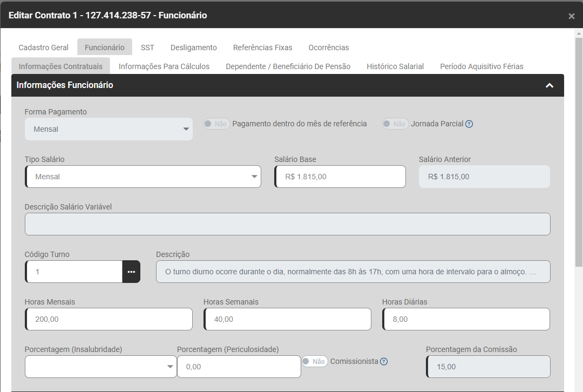
Task: Click the Salário Base input field
Action: [341, 177]
